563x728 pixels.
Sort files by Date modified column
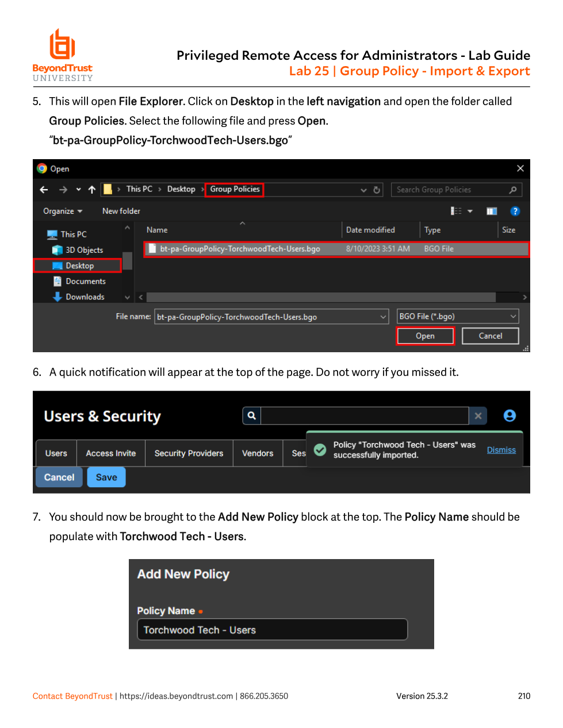point(370,230)
